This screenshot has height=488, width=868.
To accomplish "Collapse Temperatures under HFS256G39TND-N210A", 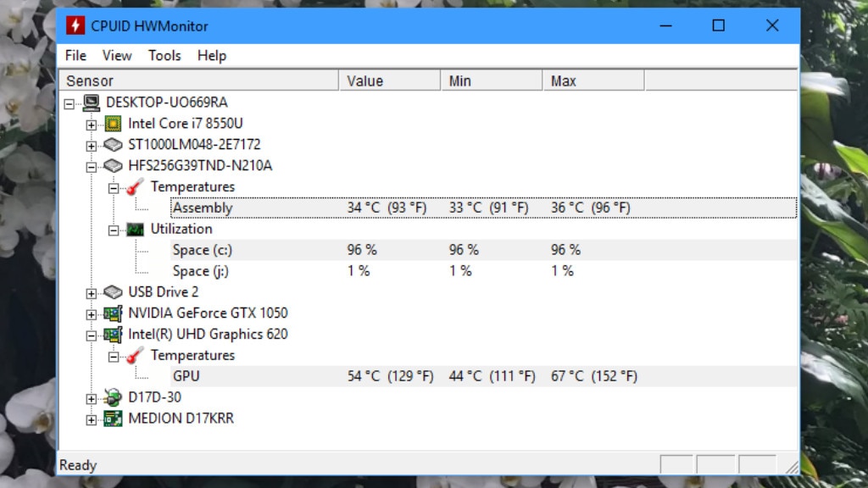I will pos(114,188).
